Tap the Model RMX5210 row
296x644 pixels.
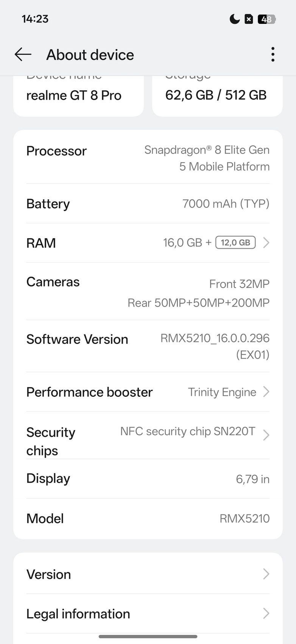coord(148,519)
